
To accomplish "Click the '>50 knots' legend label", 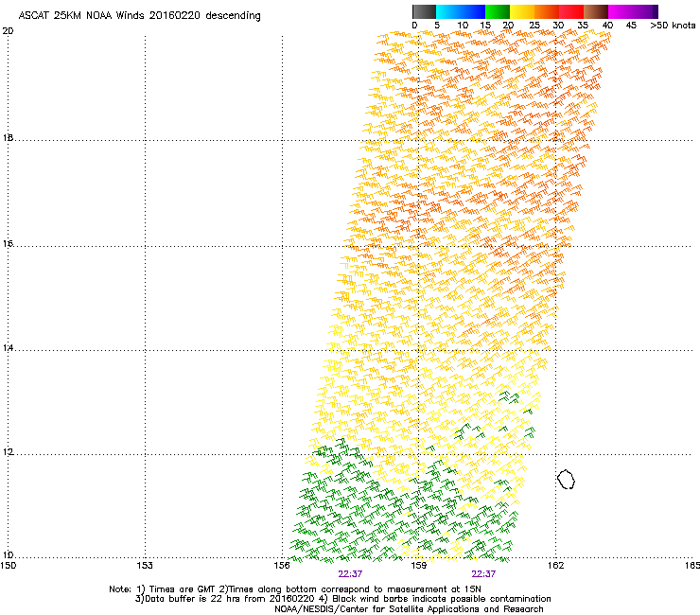I will (673, 26).
